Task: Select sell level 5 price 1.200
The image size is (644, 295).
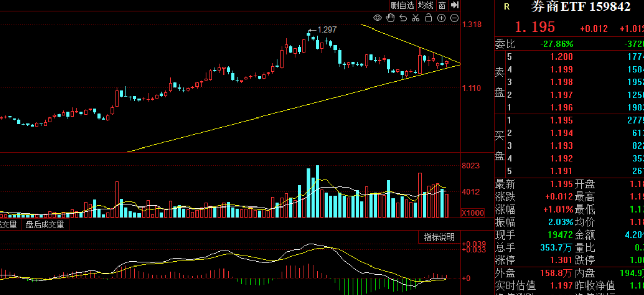Action: [562, 57]
